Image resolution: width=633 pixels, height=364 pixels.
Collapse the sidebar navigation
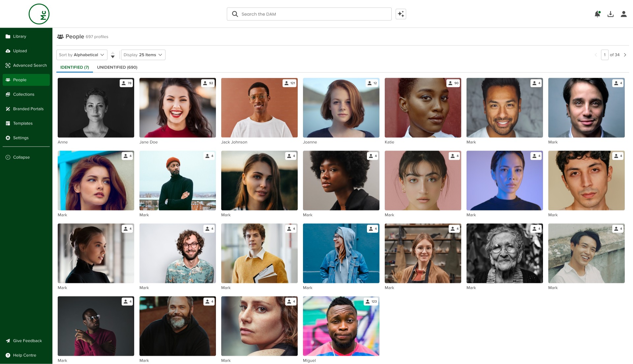pos(21,157)
